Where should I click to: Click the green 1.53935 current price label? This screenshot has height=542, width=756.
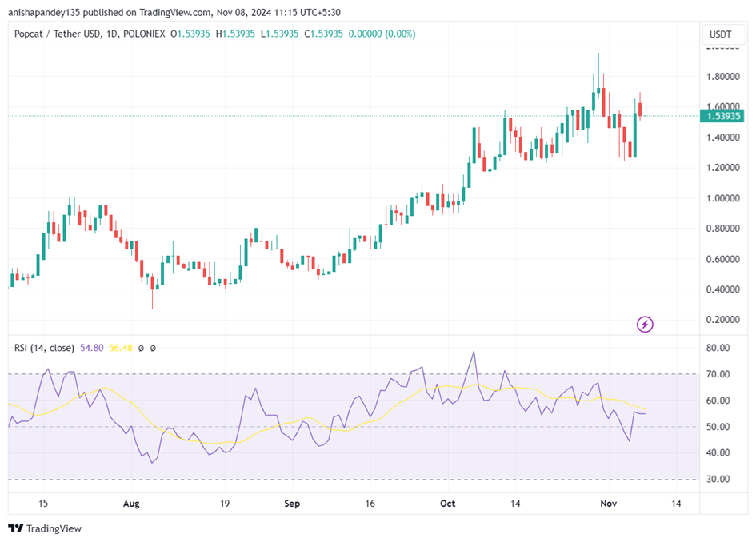click(x=722, y=116)
